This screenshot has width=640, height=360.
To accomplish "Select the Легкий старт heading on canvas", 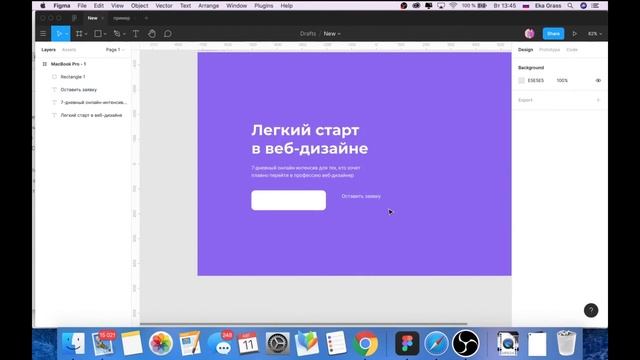I will click(x=309, y=139).
